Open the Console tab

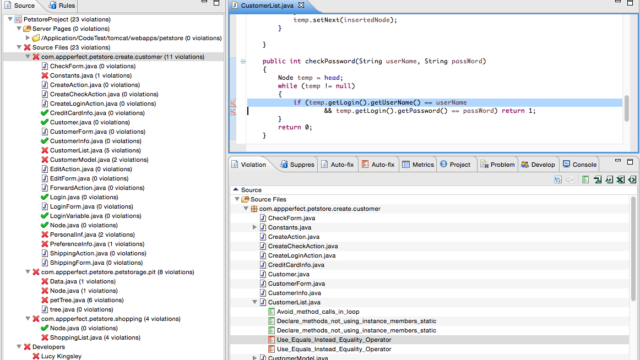point(580,164)
